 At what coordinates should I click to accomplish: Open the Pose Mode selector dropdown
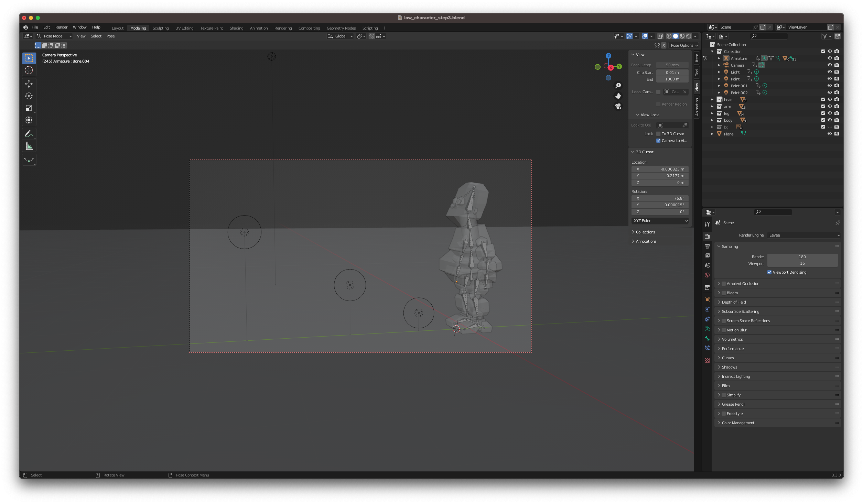click(54, 36)
